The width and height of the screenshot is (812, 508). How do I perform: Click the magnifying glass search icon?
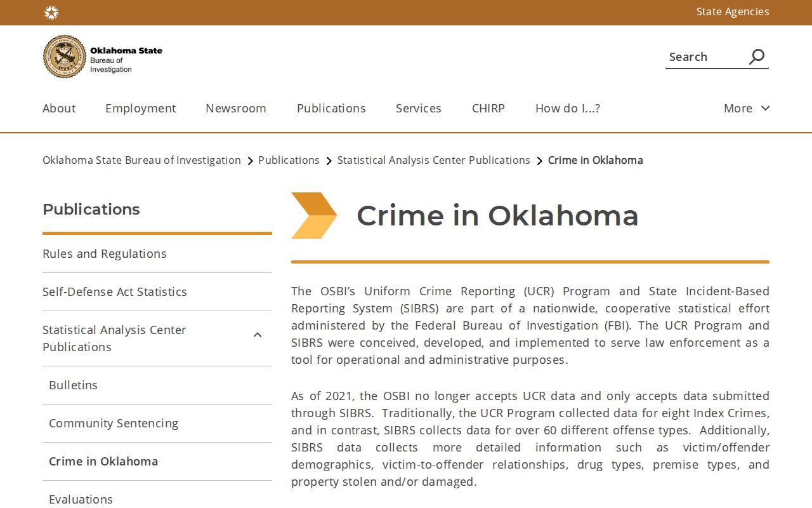pyautogui.click(x=757, y=57)
